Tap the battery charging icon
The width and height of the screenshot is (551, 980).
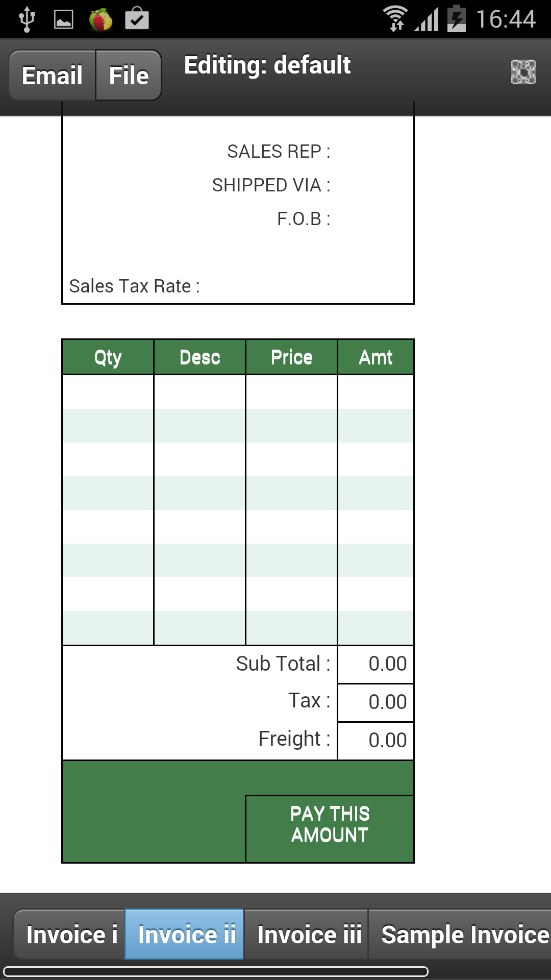click(457, 18)
